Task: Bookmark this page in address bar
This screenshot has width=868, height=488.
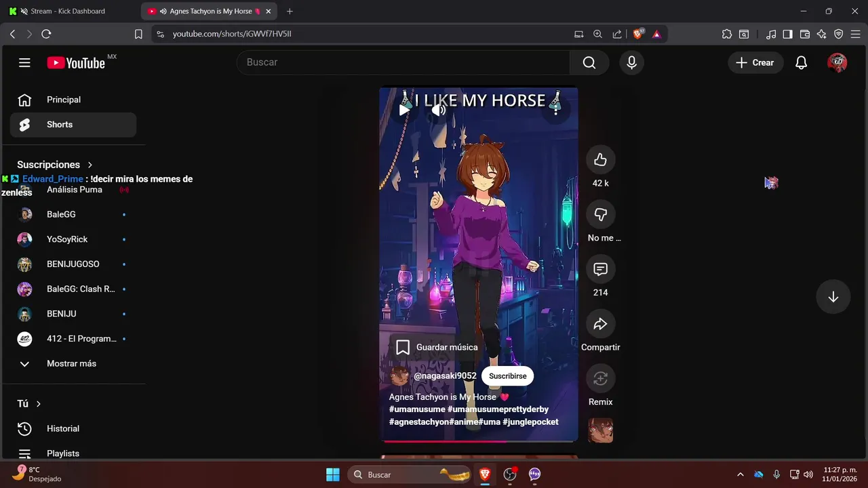Action: coord(138,34)
